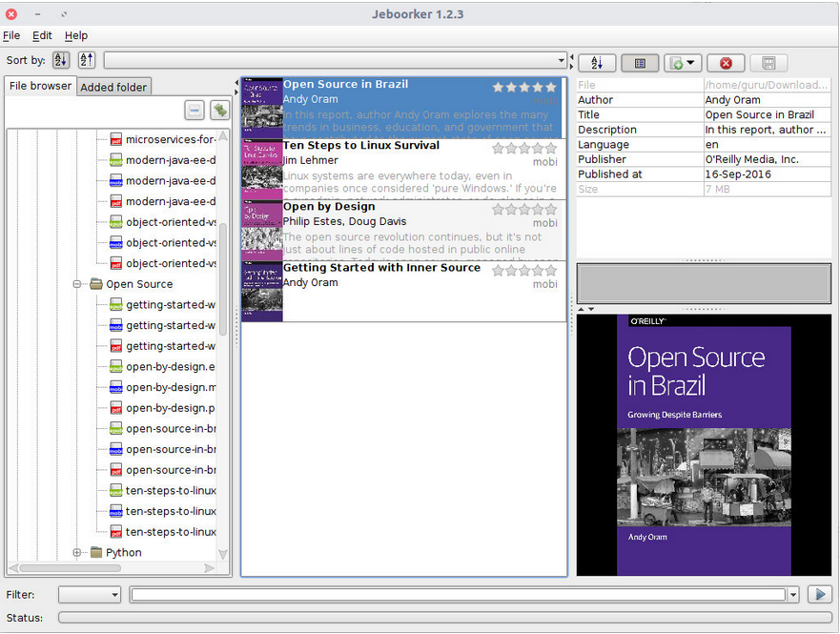Image resolution: width=840 pixels, height=634 pixels.
Task: Click the green sync tree button
Action: tap(219, 111)
